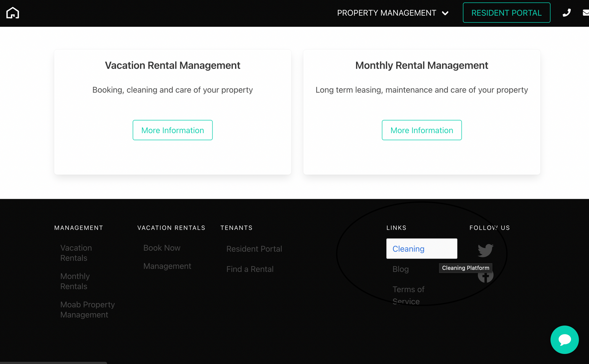
Task: Open Vacation Rentals footer link
Action: [x=76, y=253]
